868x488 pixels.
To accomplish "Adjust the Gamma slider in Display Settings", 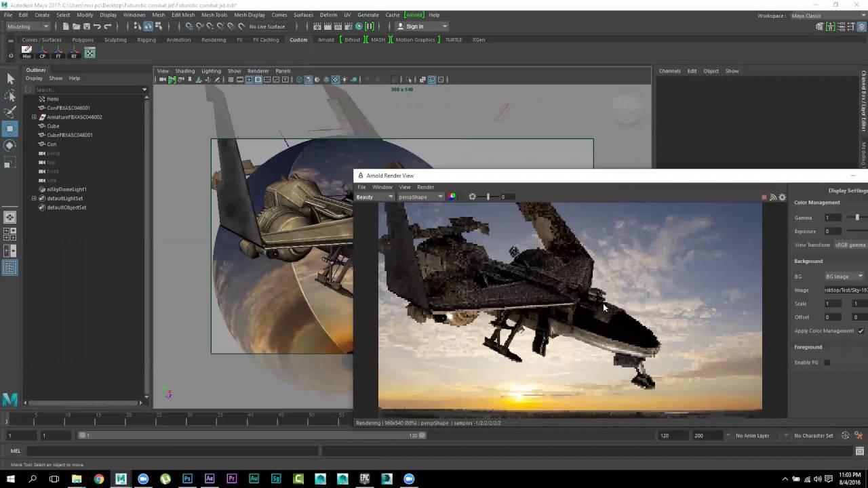I will tap(857, 218).
